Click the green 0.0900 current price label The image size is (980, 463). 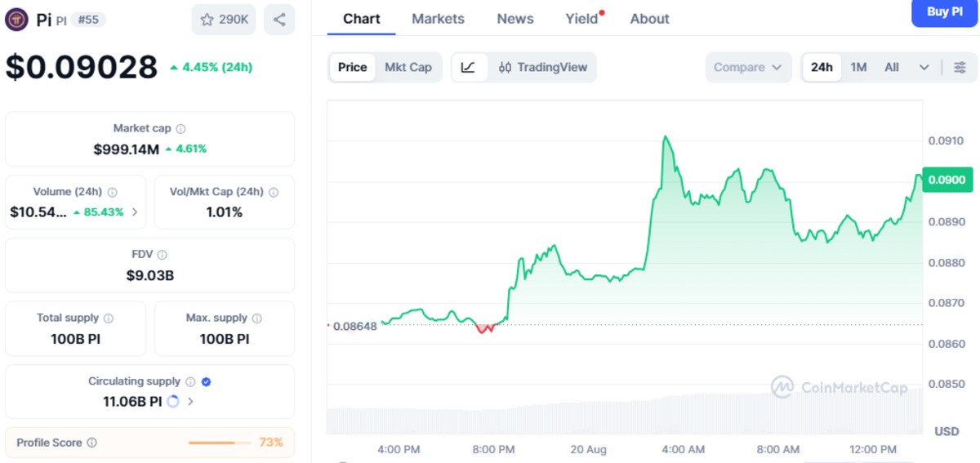coord(946,180)
